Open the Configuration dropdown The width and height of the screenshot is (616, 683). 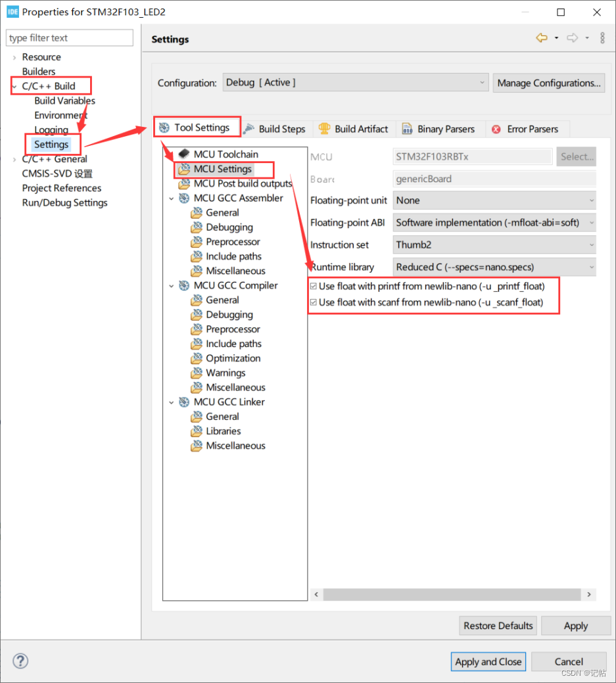tap(356, 82)
